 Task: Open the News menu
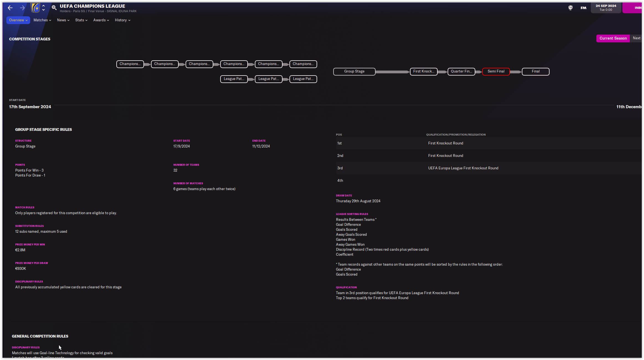[x=63, y=20]
